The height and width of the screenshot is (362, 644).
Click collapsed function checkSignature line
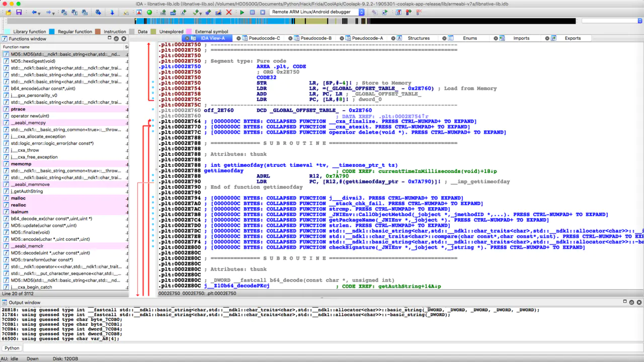395,247
